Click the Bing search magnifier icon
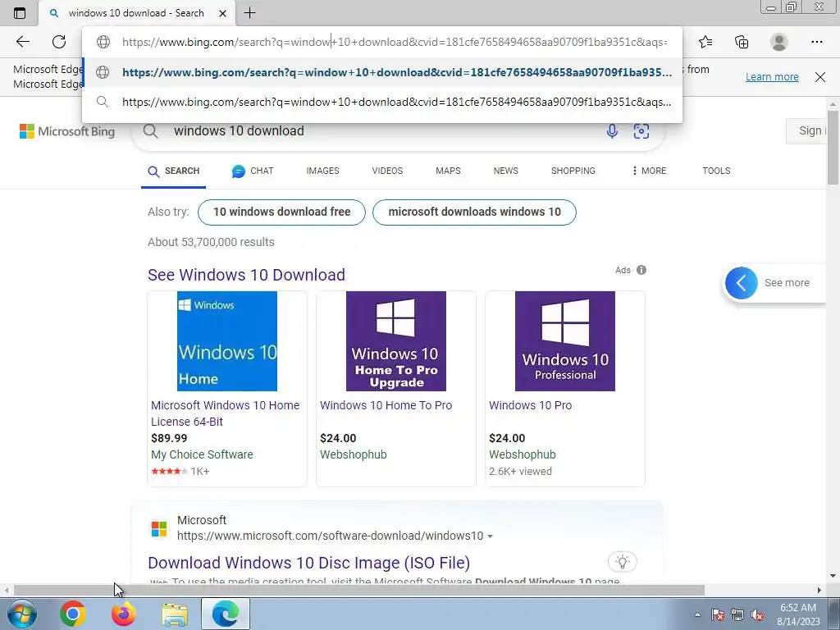 (151, 131)
